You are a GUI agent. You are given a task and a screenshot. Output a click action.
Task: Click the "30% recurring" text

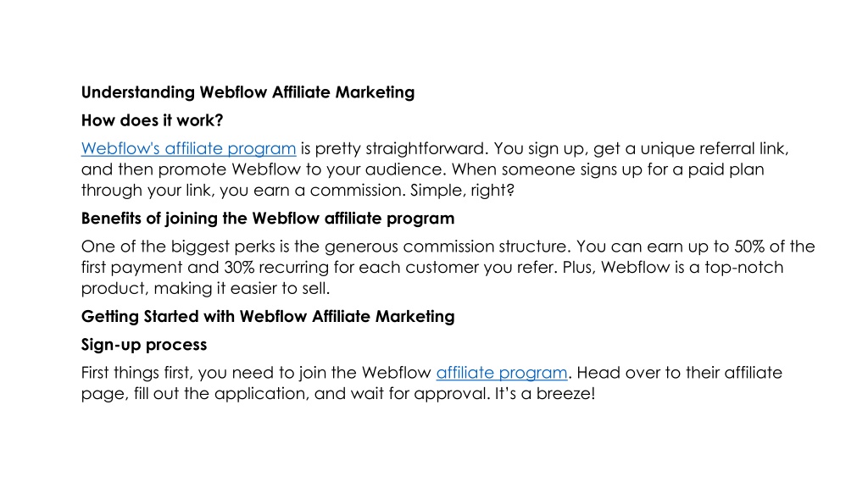275,268
